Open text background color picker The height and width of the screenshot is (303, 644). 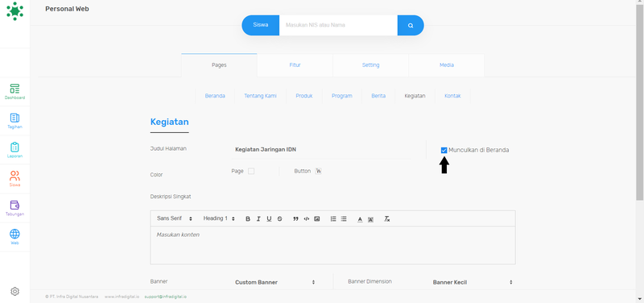coord(370,219)
